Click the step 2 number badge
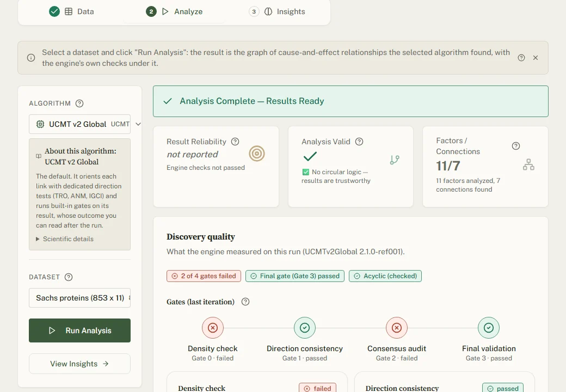The width and height of the screenshot is (566, 392). pos(151,11)
